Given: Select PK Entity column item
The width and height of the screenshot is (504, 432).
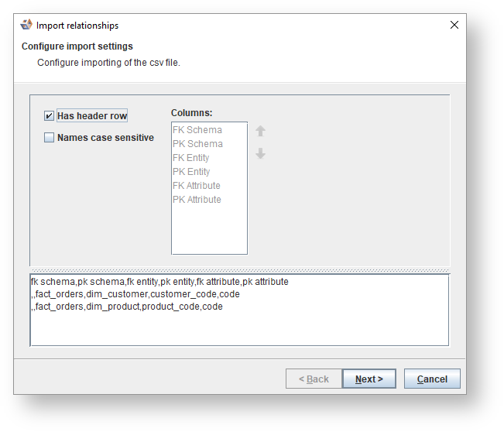Looking at the screenshot, I should [x=191, y=172].
